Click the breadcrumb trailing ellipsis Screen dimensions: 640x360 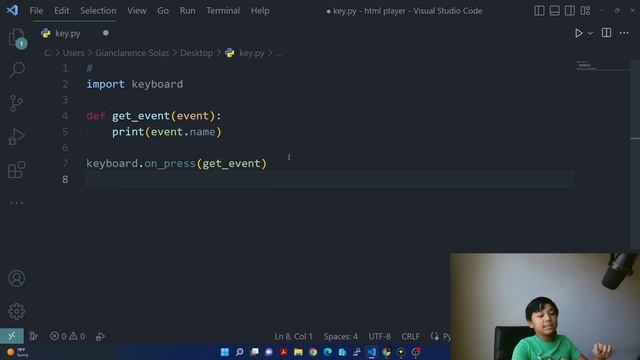278,53
